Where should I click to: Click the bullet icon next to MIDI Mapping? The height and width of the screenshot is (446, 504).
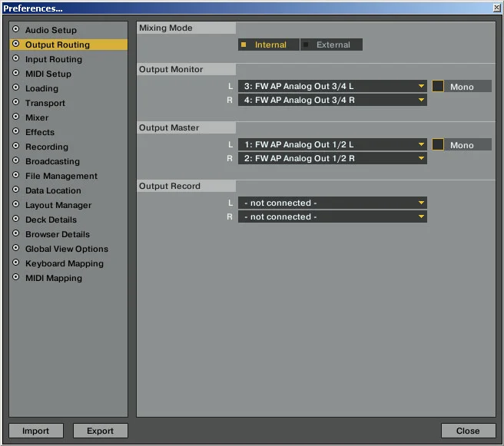(15, 278)
